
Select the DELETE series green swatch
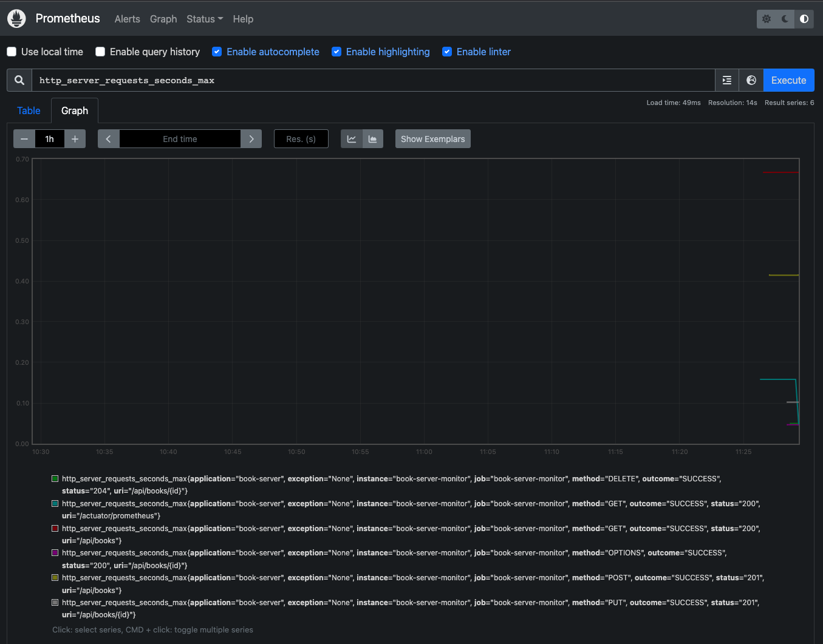click(x=55, y=479)
